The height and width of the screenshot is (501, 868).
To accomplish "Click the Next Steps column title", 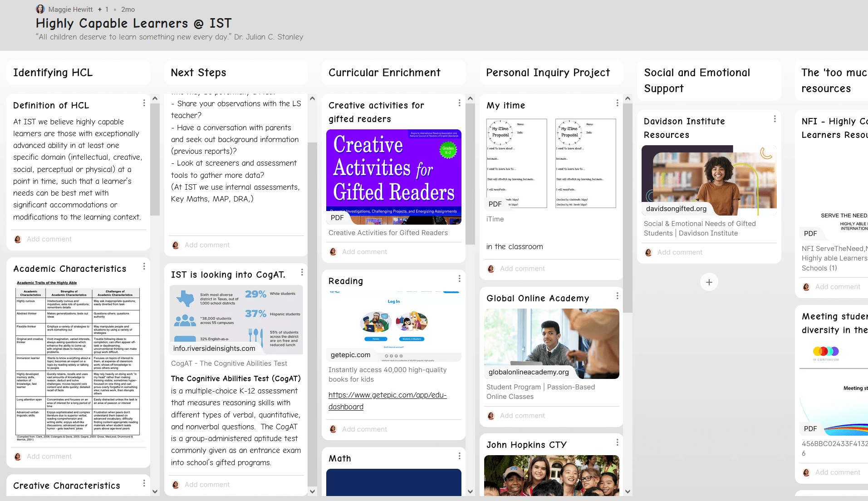I will [198, 73].
